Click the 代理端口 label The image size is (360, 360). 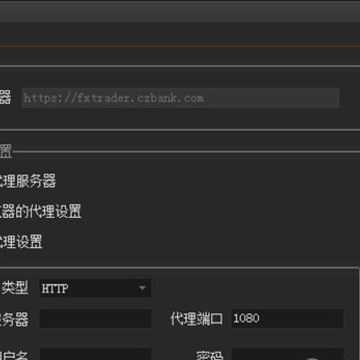click(x=196, y=319)
